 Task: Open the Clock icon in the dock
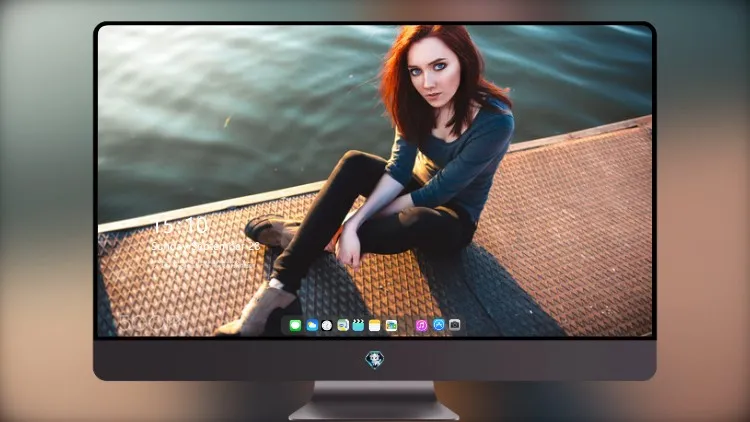pyautogui.click(x=327, y=325)
